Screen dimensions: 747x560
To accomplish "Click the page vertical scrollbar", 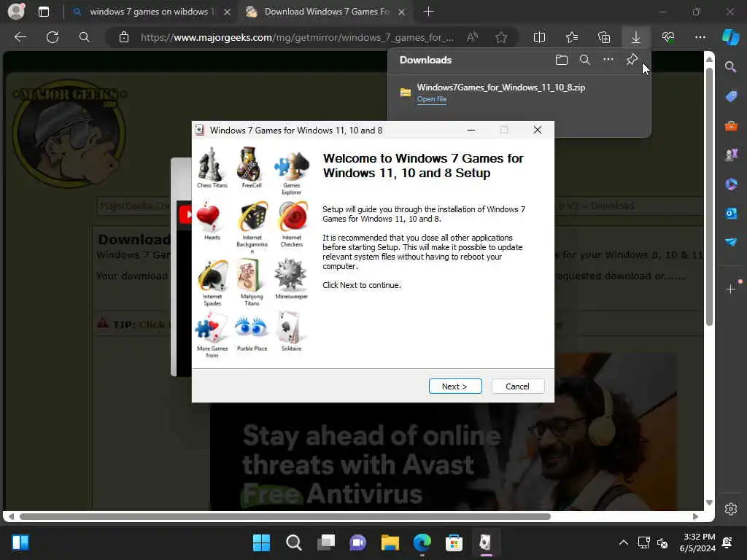I will pyautogui.click(x=709, y=197).
